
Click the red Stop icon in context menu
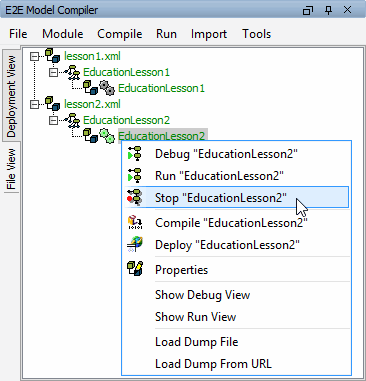click(135, 197)
